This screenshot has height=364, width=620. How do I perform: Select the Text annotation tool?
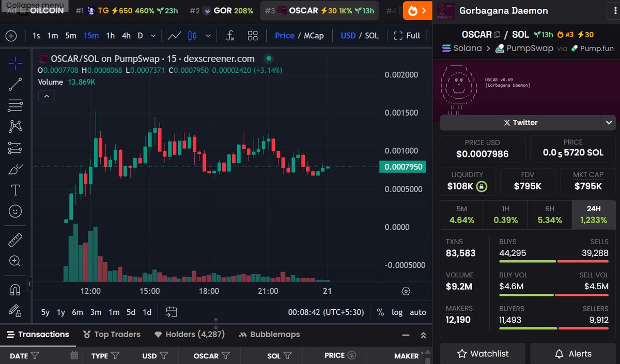pos(16,190)
